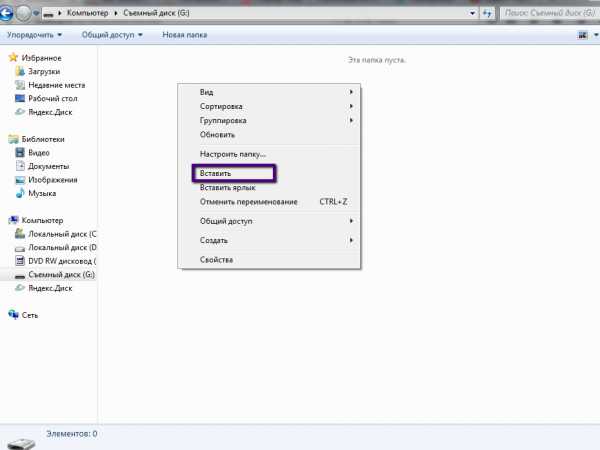Open DVD RW дисковод in the sidebar

tap(62, 261)
